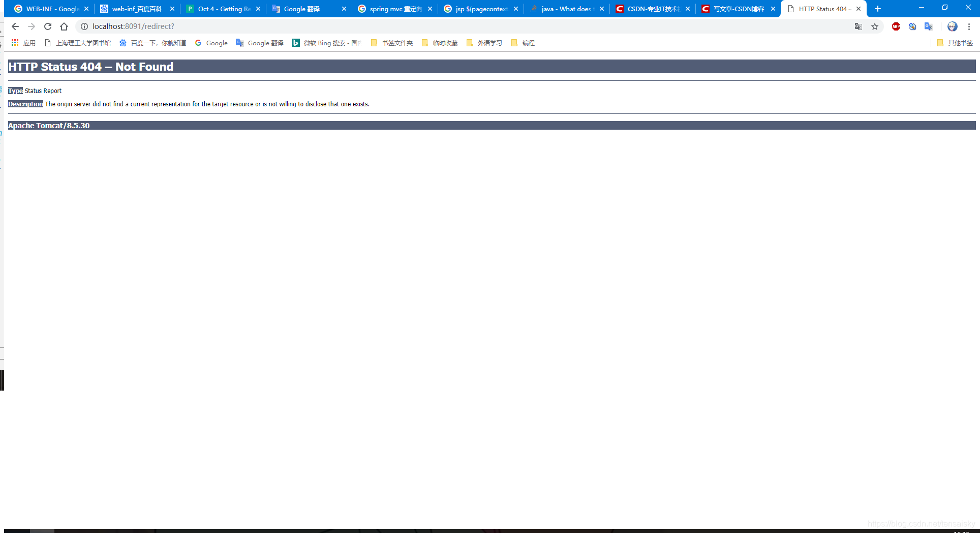
Task: Open the browser home page
Action: [64, 26]
